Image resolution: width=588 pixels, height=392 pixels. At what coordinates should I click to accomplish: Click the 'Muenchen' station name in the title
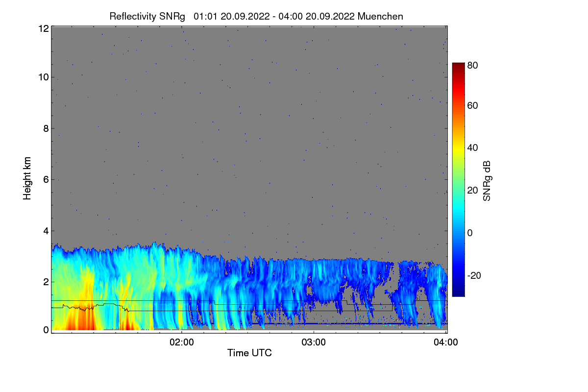click(381, 16)
